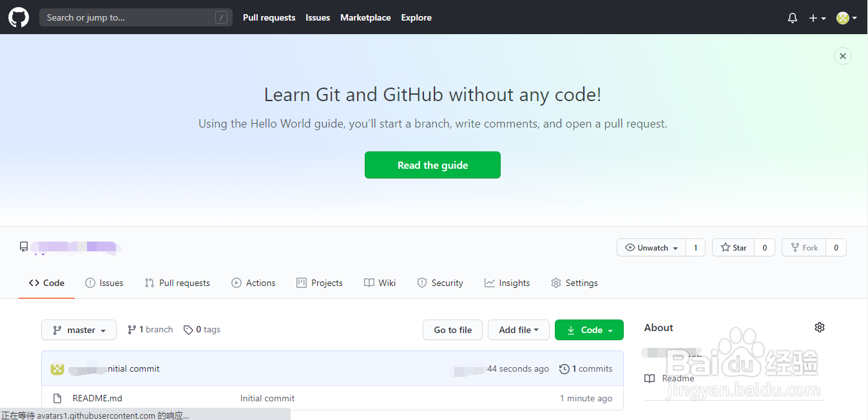Click the 1 minute ago timestamp
Image resolution: width=868 pixels, height=420 pixels.
coord(586,398)
